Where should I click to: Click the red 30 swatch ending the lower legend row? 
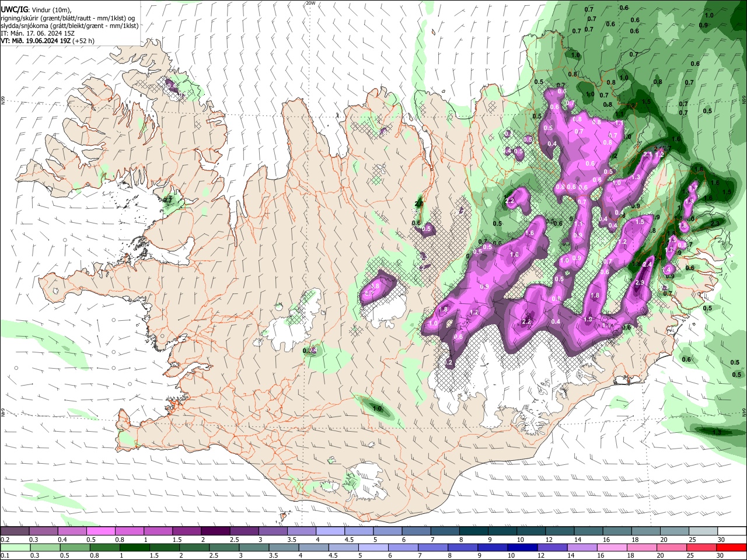click(732, 547)
